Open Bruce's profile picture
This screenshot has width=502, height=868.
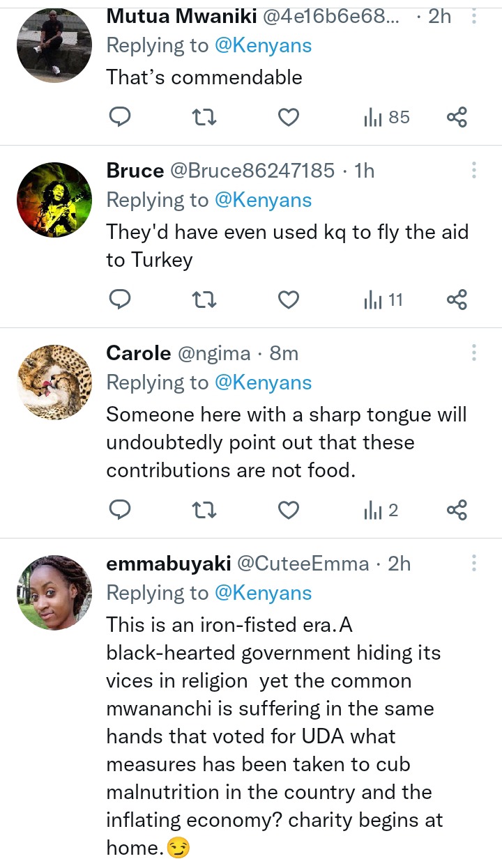pos(54,200)
